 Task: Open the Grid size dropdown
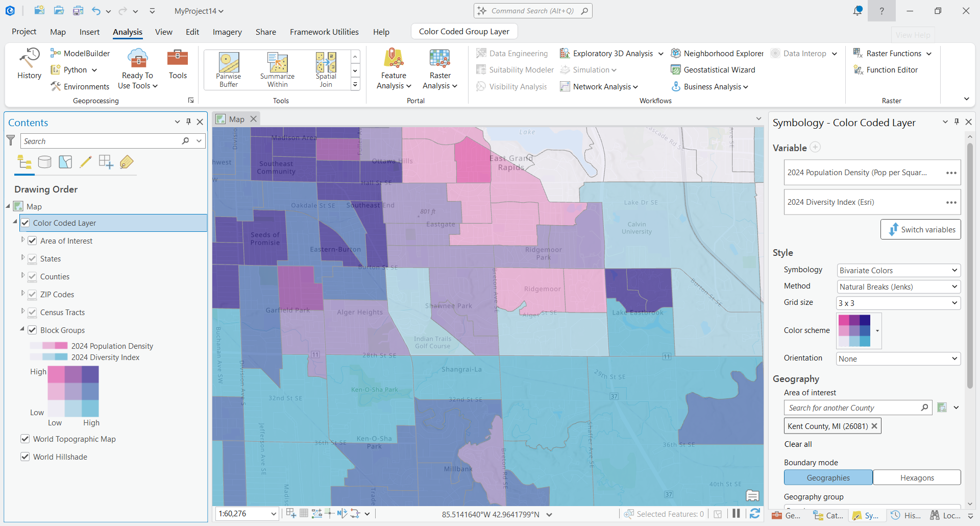coord(898,303)
